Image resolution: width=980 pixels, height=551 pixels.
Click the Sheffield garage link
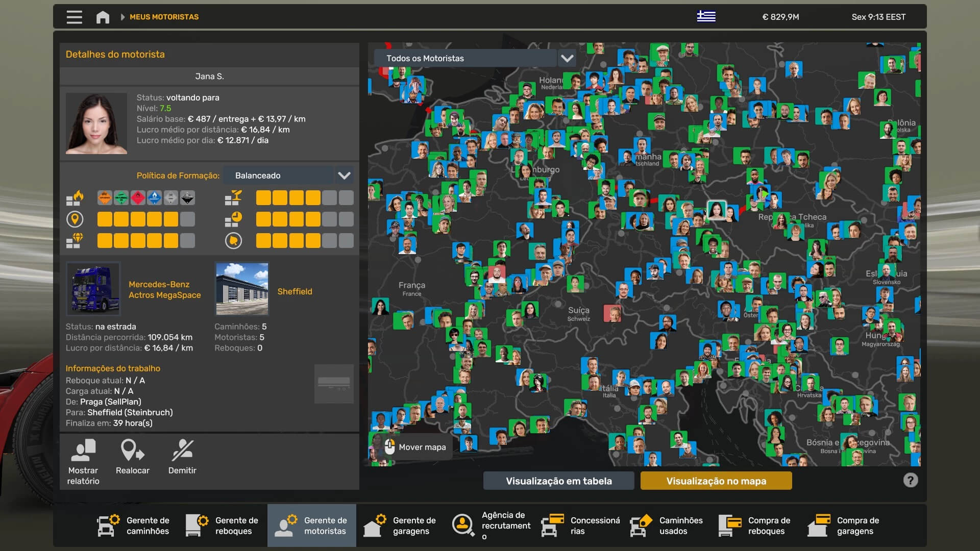(x=295, y=291)
